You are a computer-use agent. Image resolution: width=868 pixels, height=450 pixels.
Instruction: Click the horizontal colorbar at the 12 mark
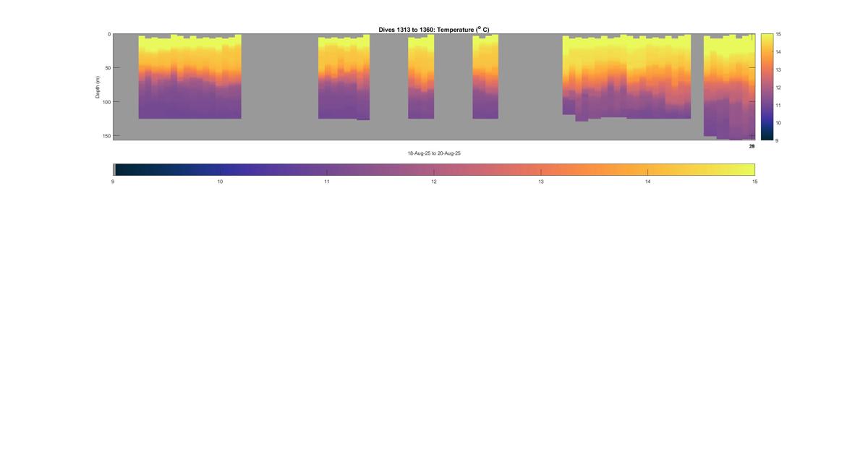click(x=434, y=169)
